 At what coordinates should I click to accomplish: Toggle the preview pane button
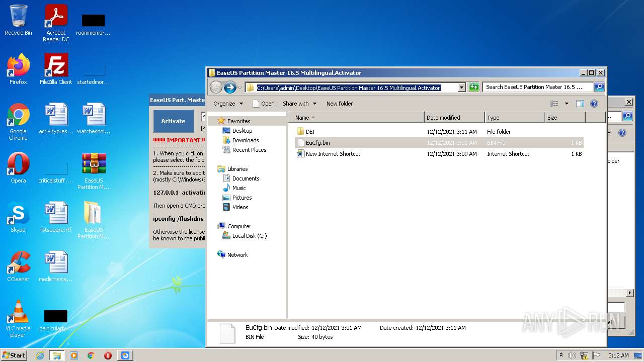580,104
